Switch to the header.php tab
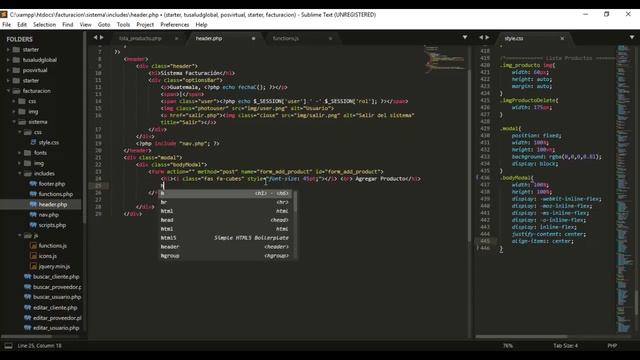Screen dimensions: 640x360 coord(209,38)
